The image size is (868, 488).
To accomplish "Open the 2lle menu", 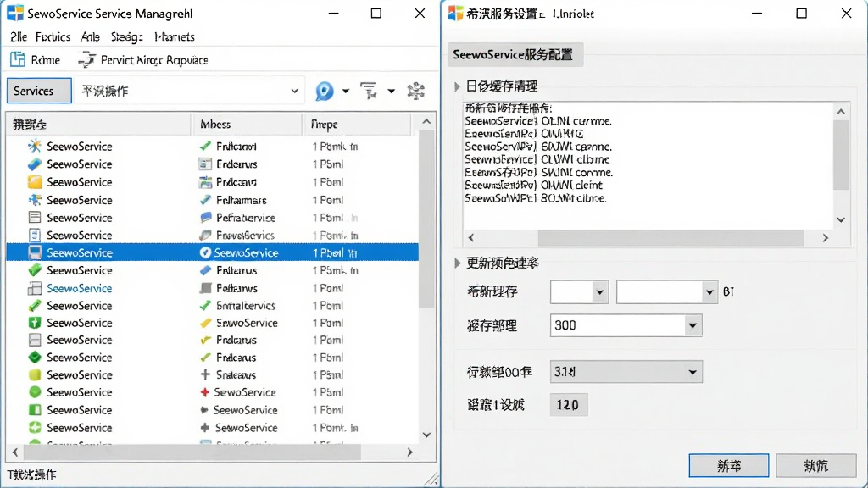I will 19,36.
